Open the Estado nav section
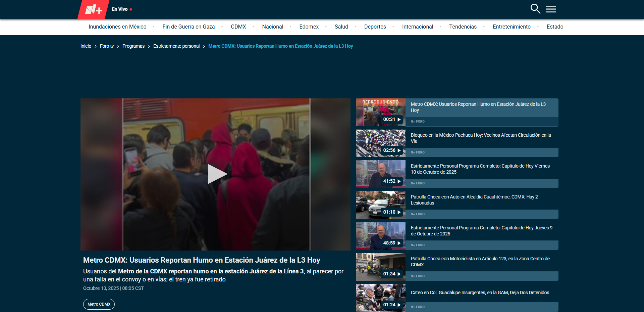 coord(555,27)
